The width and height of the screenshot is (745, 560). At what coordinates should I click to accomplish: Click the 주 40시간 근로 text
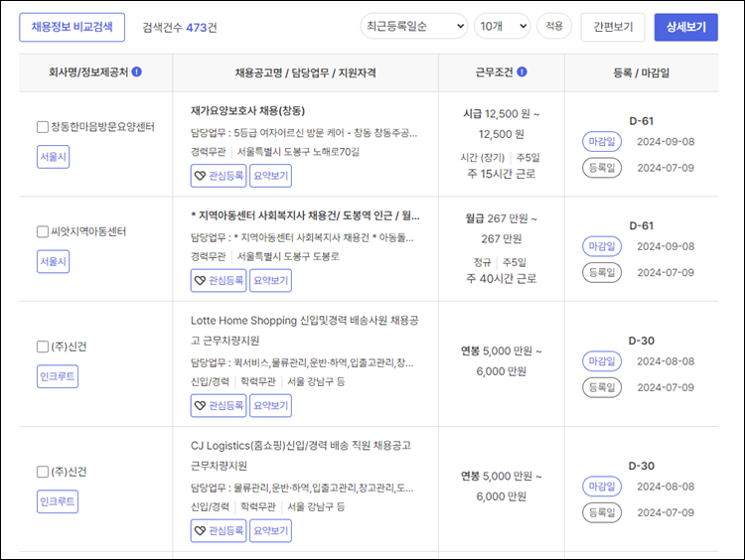click(x=502, y=278)
